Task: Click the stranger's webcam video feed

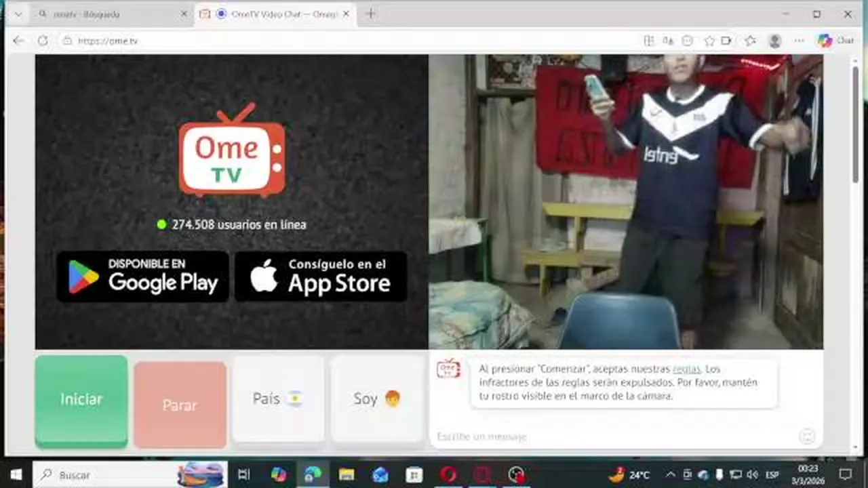Action: [626, 201]
